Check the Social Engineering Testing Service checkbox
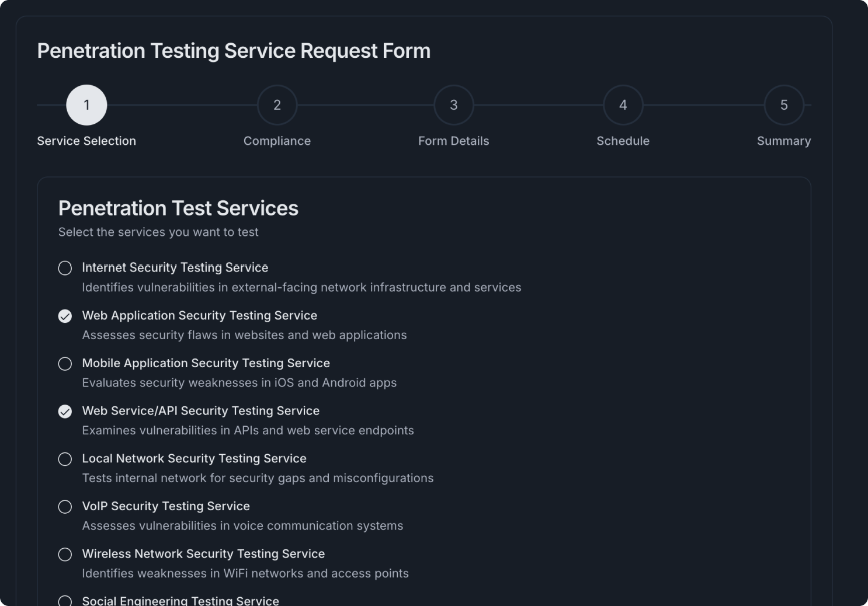The image size is (868, 606). click(x=65, y=601)
